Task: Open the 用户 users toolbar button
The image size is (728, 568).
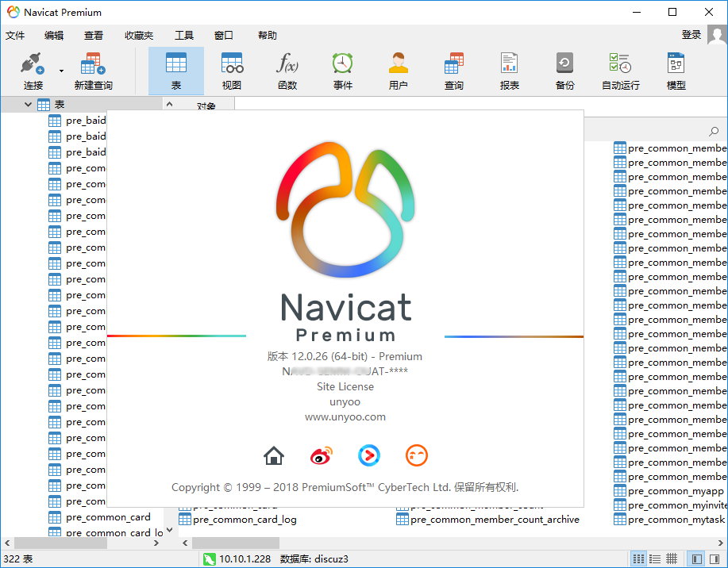Action: pyautogui.click(x=399, y=71)
